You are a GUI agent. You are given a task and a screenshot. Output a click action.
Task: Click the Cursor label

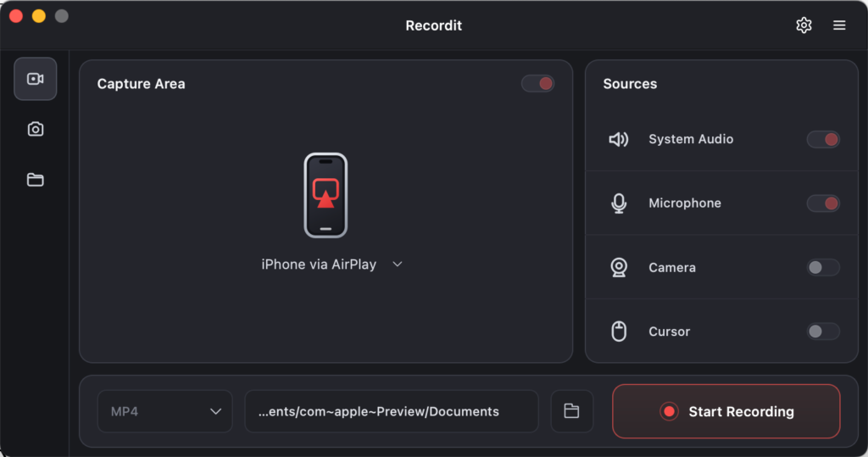[670, 332]
